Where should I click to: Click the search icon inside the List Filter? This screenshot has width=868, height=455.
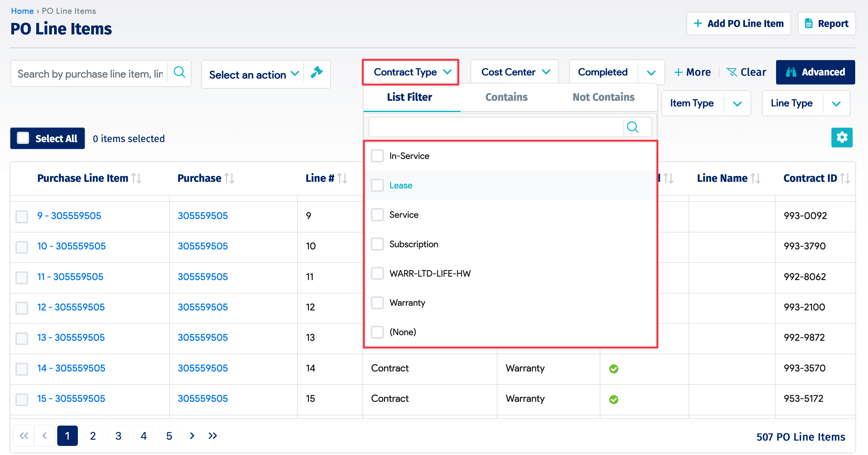tap(633, 127)
